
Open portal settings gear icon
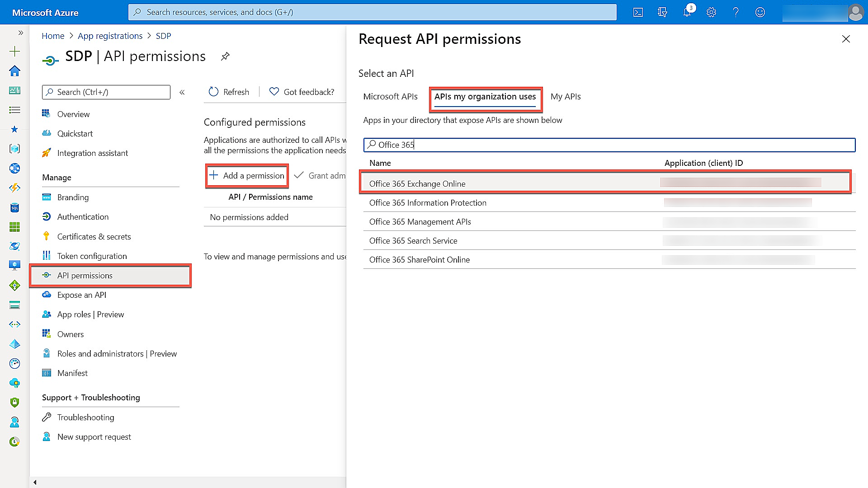point(711,12)
